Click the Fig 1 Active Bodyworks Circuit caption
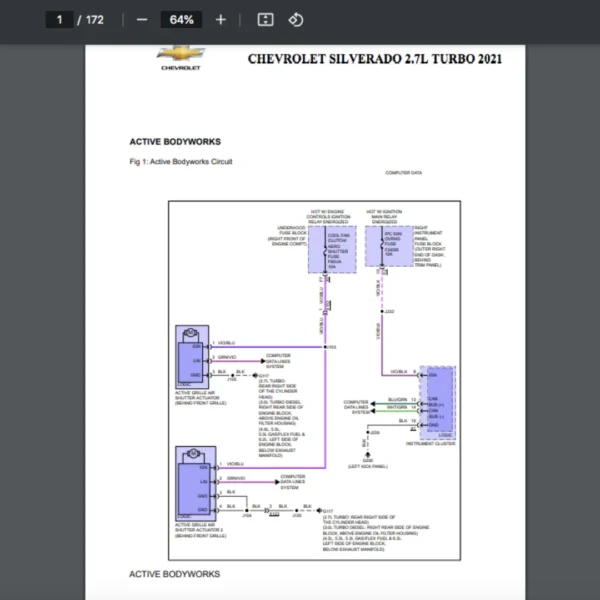Image resolution: width=600 pixels, height=600 pixels. click(x=181, y=162)
